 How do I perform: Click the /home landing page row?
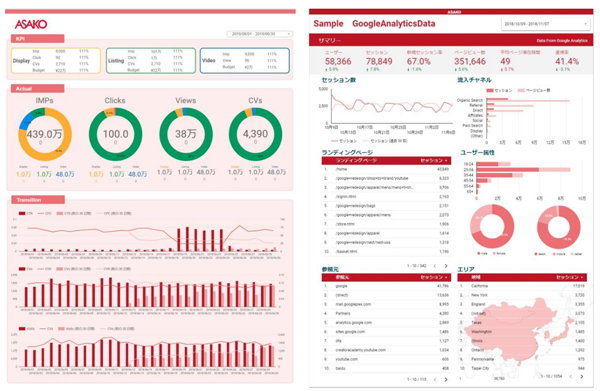(386, 169)
